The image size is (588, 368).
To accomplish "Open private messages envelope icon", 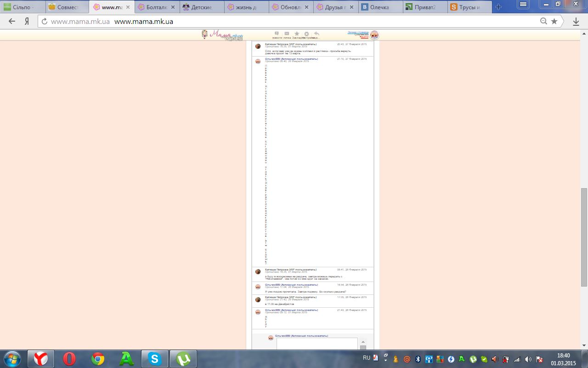I will 287,34.
